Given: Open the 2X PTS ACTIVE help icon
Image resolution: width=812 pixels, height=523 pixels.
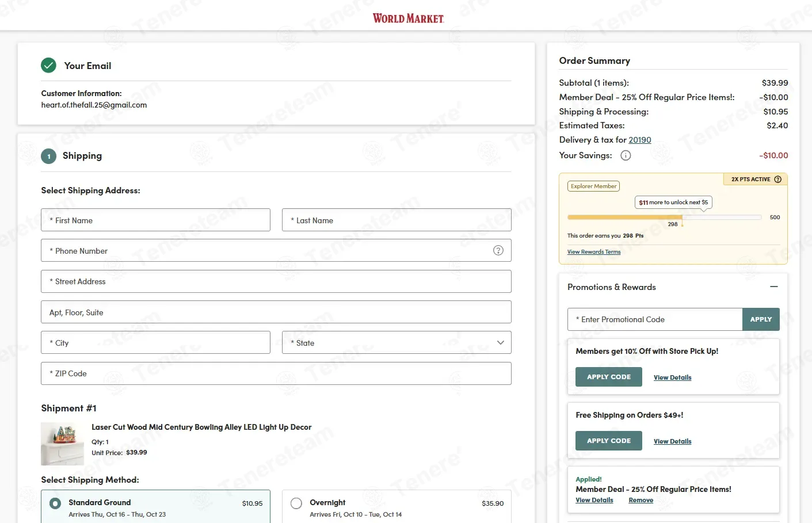Looking at the screenshot, I should [x=778, y=180].
